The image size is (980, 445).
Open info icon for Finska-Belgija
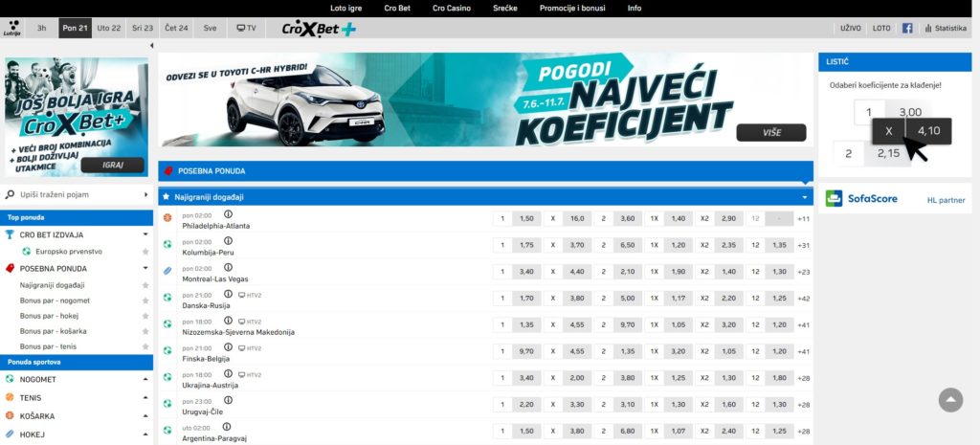pos(228,347)
